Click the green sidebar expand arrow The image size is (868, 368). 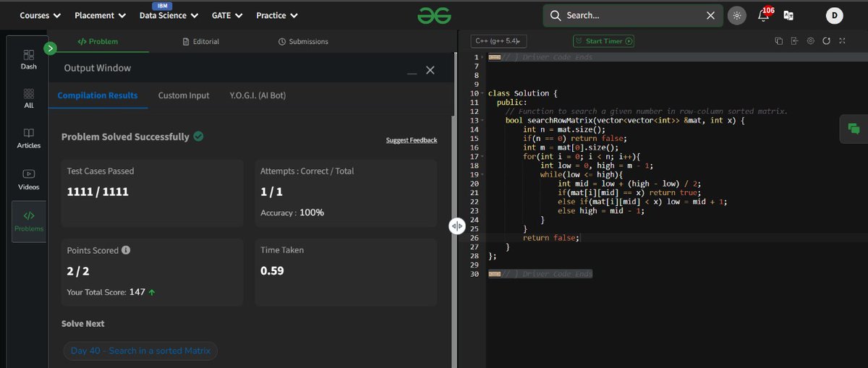50,48
